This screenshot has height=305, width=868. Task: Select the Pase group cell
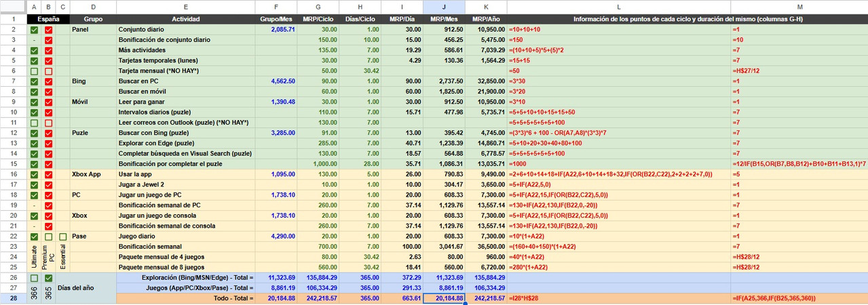(x=93, y=237)
